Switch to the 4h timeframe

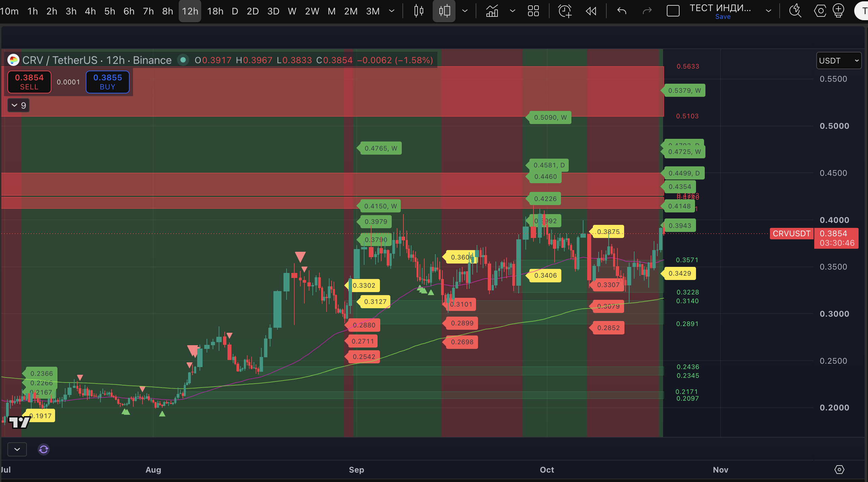pyautogui.click(x=90, y=11)
